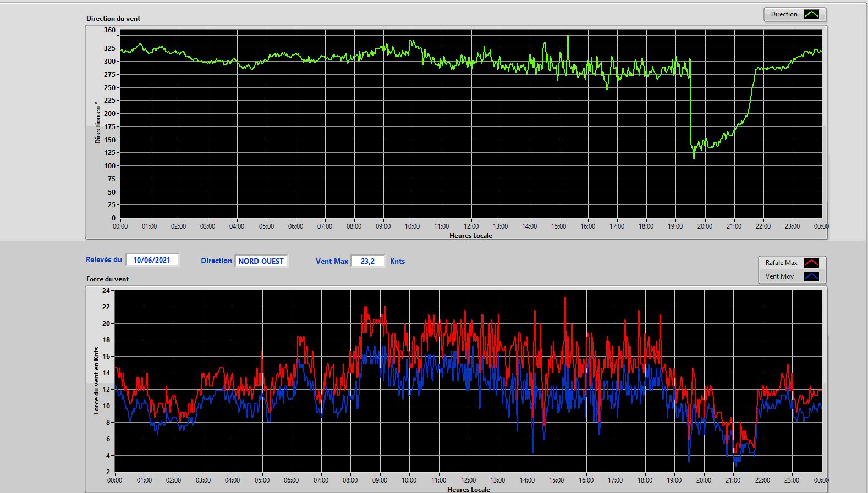Select the Direction legend label
This screenshot has width=868, height=493.
click(784, 14)
